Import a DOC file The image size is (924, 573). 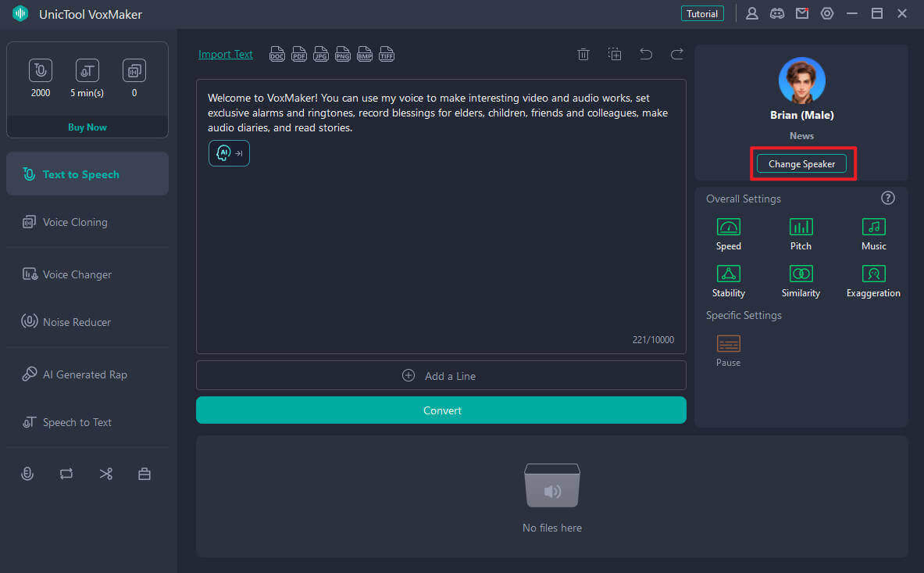[x=277, y=54]
